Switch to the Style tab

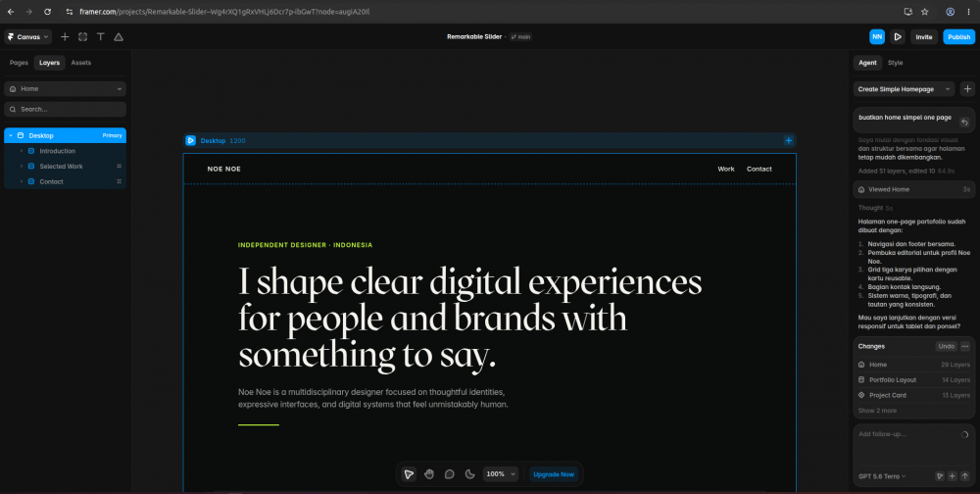click(895, 63)
